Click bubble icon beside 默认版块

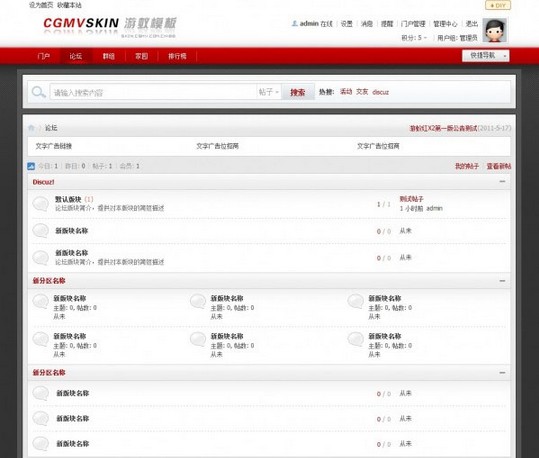pyautogui.click(x=41, y=204)
